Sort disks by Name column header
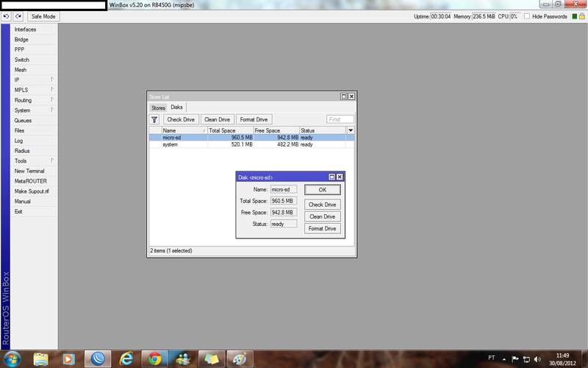 pyautogui.click(x=184, y=130)
